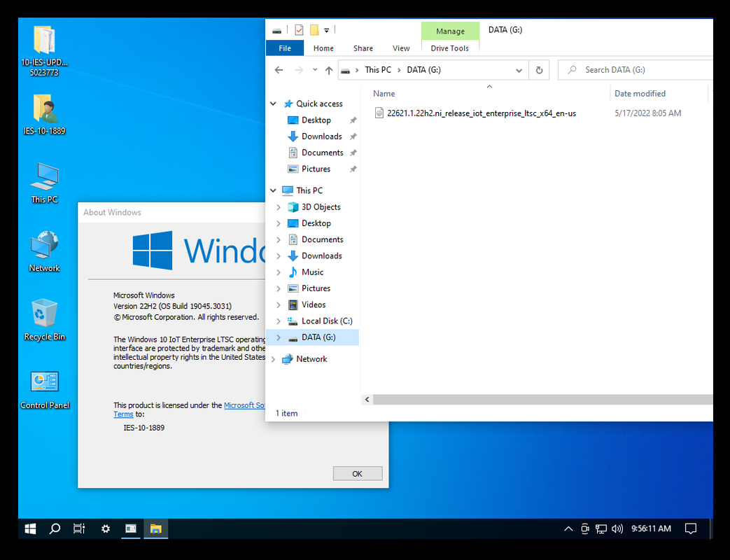Show hidden system tray icons
Viewport: 730px width, 560px height.
[x=568, y=528]
